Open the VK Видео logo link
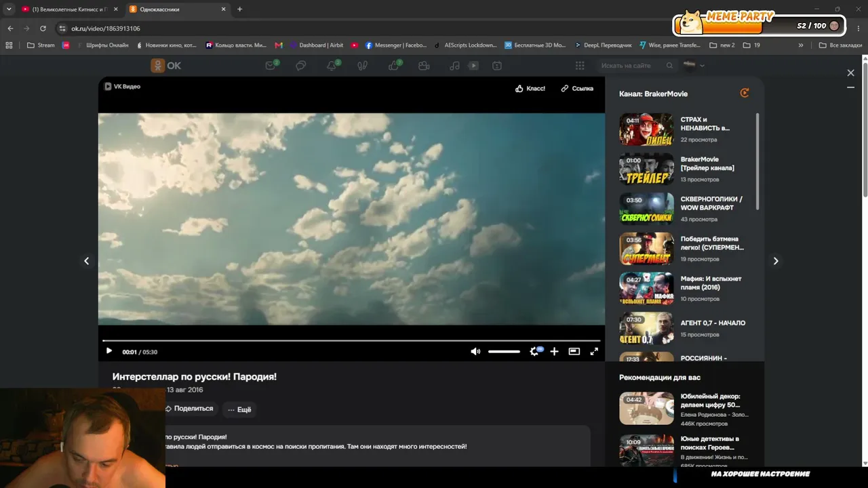This screenshot has width=868, height=488. 122,86
